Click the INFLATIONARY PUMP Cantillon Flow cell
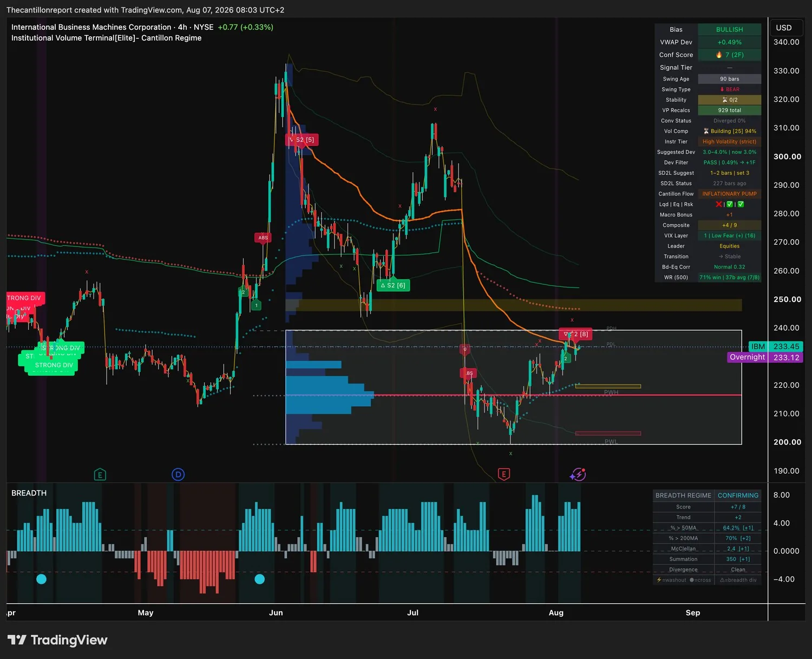 pos(729,194)
